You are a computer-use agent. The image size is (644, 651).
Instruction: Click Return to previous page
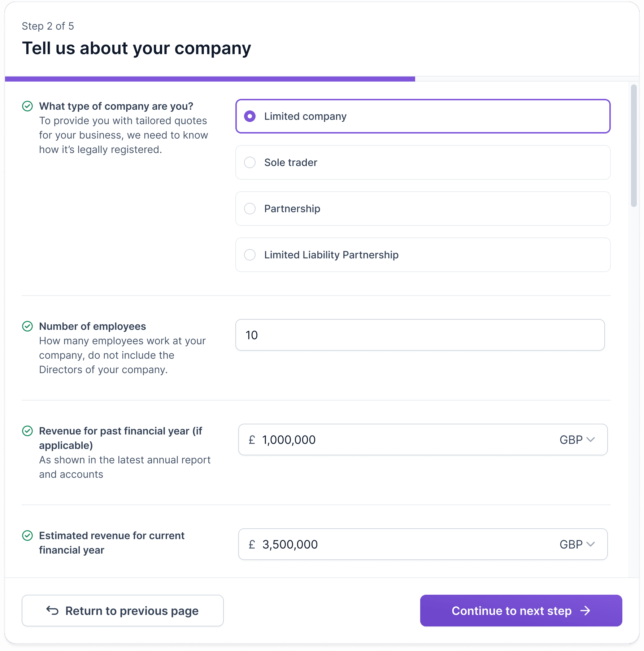[x=123, y=611]
